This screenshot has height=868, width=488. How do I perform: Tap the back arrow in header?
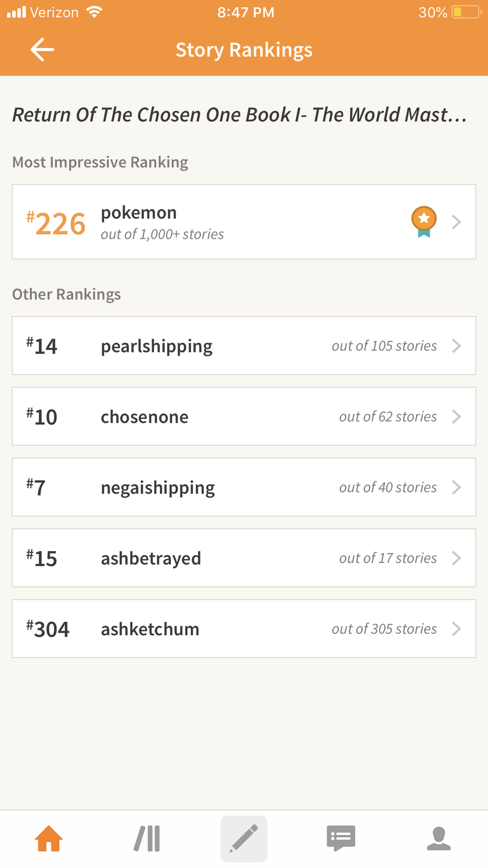tap(42, 49)
